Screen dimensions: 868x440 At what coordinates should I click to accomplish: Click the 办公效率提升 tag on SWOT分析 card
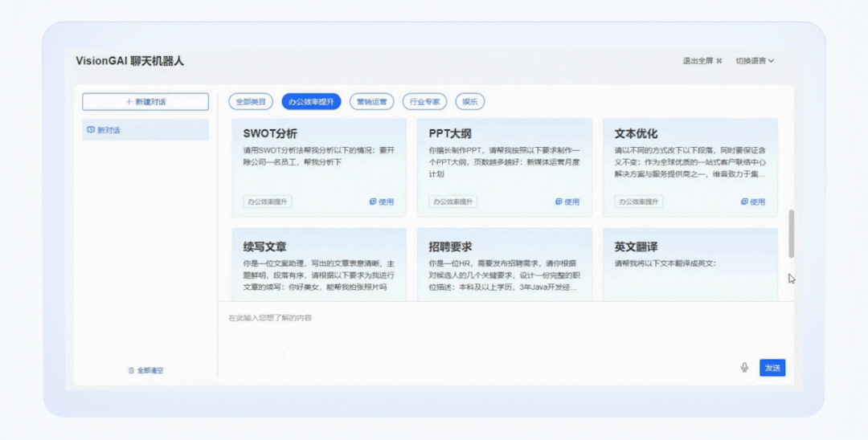(268, 202)
